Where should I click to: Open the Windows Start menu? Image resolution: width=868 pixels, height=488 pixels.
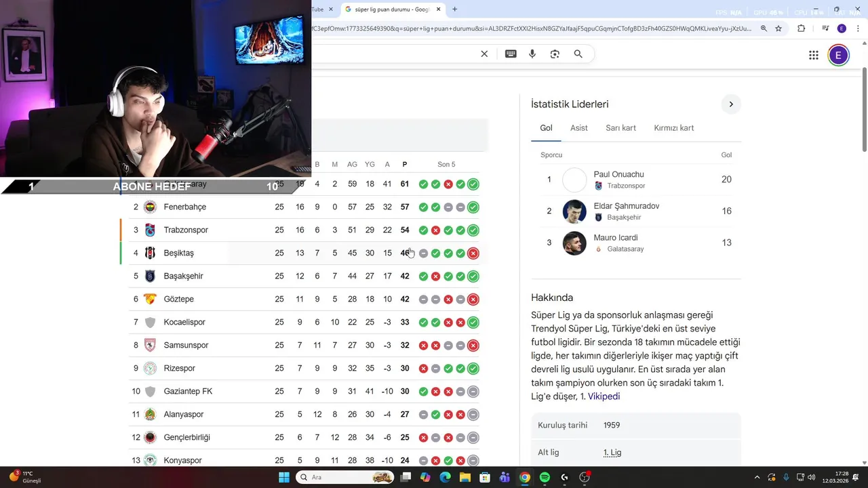(283, 477)
